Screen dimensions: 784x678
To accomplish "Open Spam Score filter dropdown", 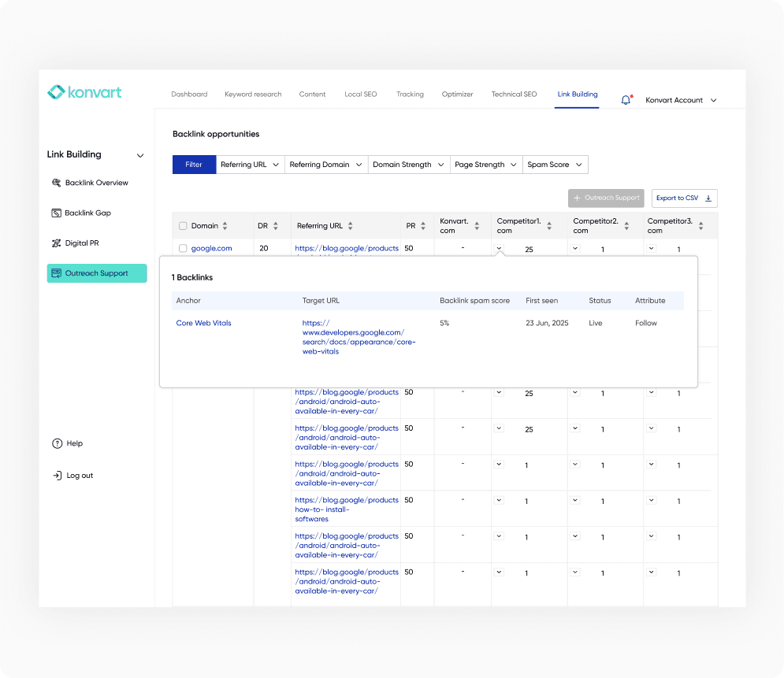I will coord(555,165).
